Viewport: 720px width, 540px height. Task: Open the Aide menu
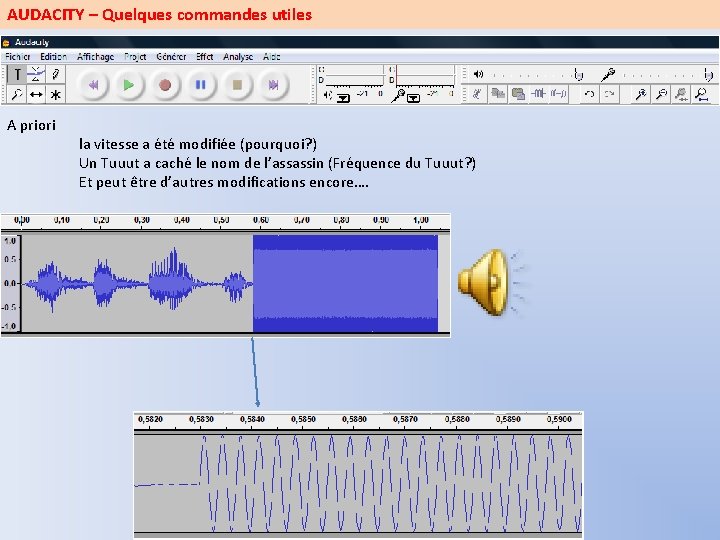coord(272,56)
